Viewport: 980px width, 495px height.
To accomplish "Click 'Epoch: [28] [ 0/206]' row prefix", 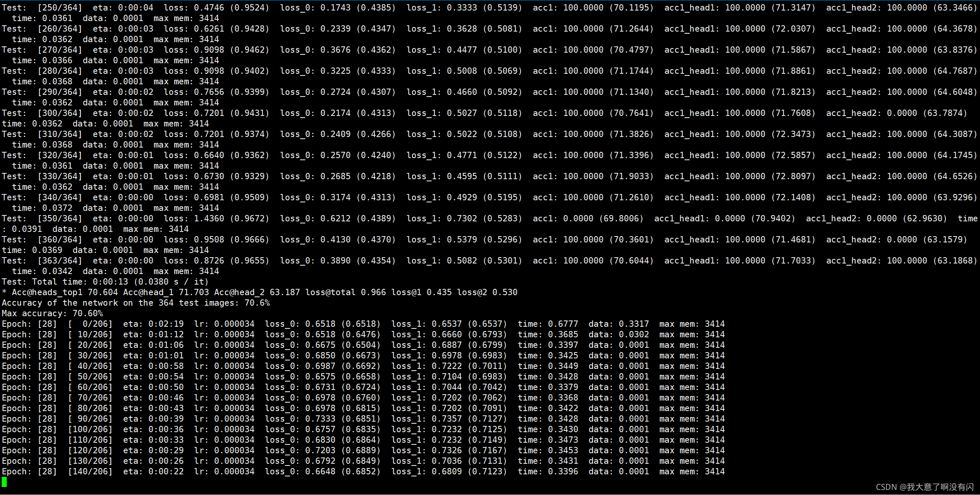I will tap(57, 324).
